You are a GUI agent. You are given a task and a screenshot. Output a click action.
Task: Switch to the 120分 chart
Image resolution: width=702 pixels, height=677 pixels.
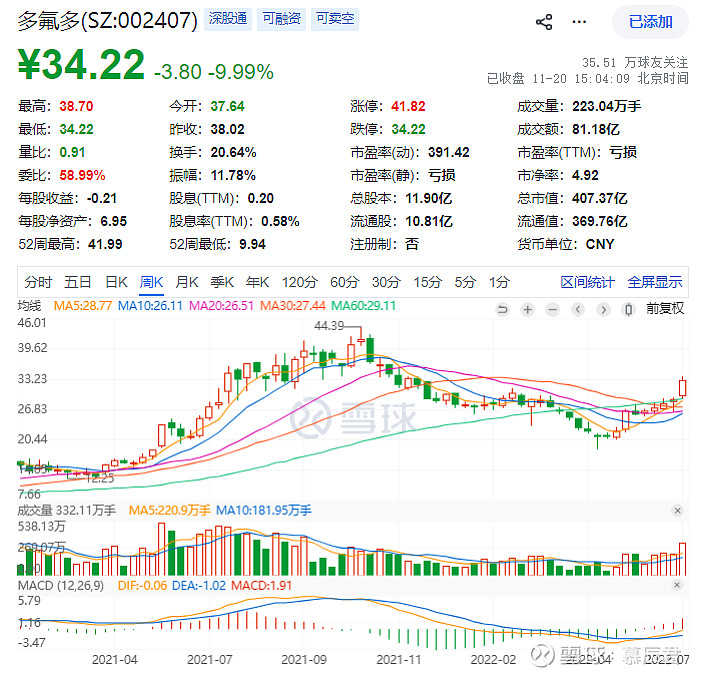[300, 283]
